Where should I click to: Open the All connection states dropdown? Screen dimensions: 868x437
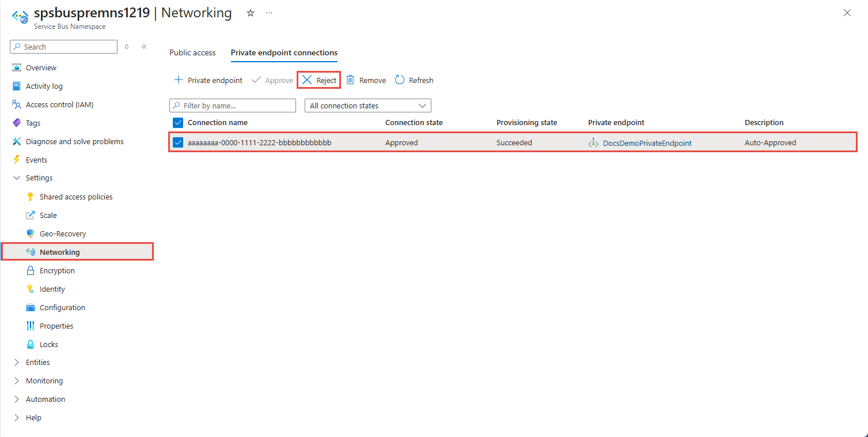click(368, 106)
